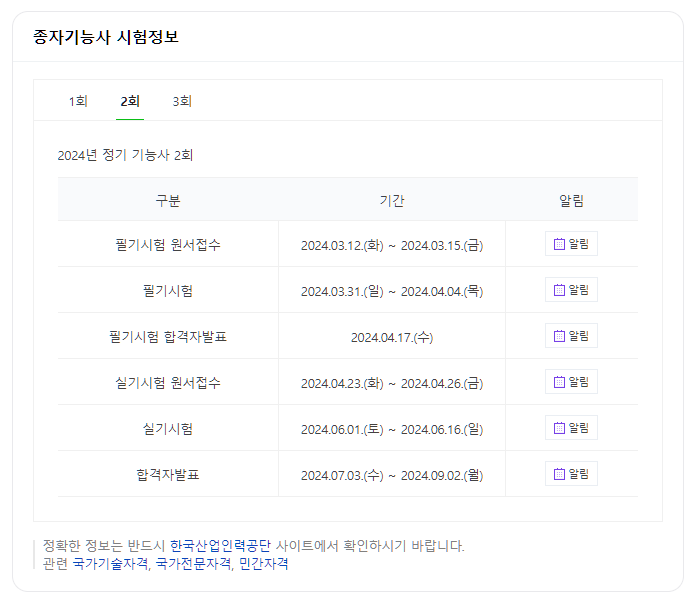Image resolution: width=696 pixels, height=602 pixels.
Task: Open the 국가전문자격 link
Action: (193, 564)
